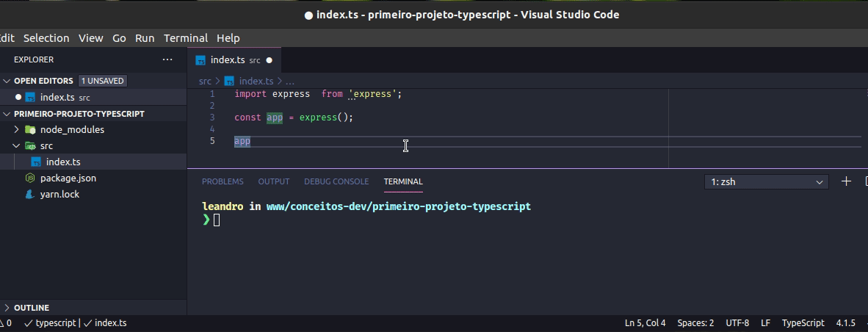The height and width of the screenshot is (332, 868).
Task: Expand the Outline section
Action: [7, 308]
